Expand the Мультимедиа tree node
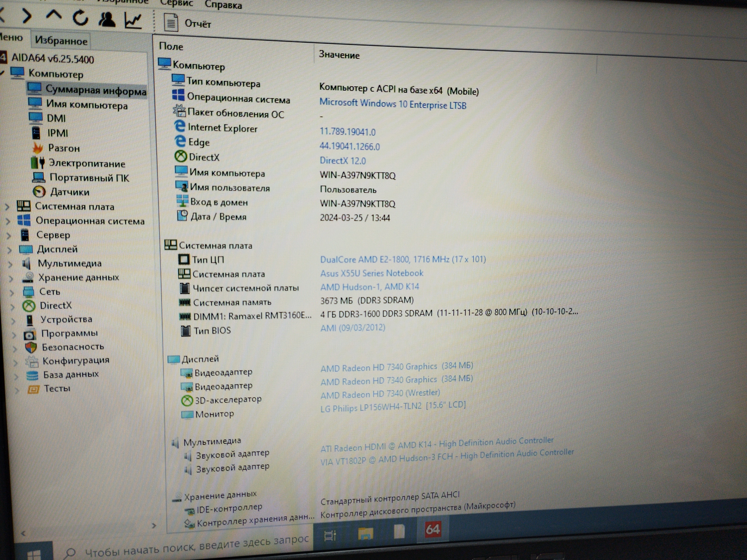The image size is (747, 560). (11, 264)
